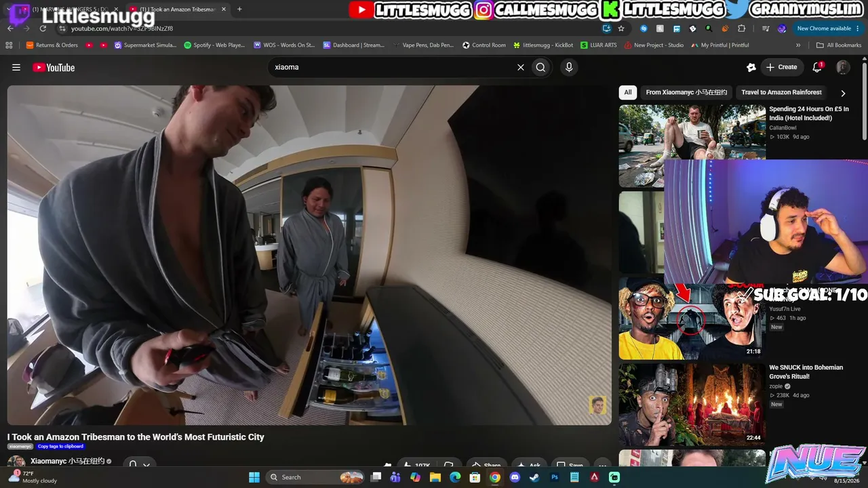Close the Amazon Tribesman tab
This screenshot has height=488, width=868.
(224, 9)
